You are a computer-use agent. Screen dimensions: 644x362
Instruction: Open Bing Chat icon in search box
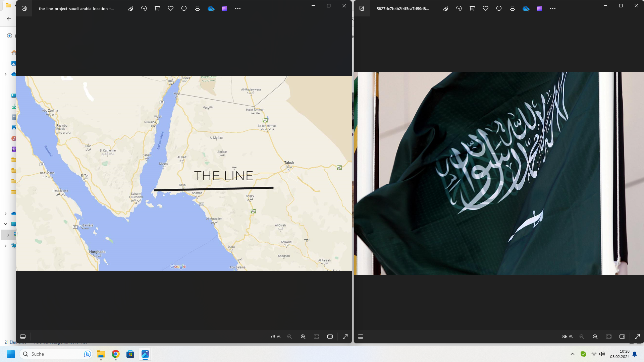point(87,354)
